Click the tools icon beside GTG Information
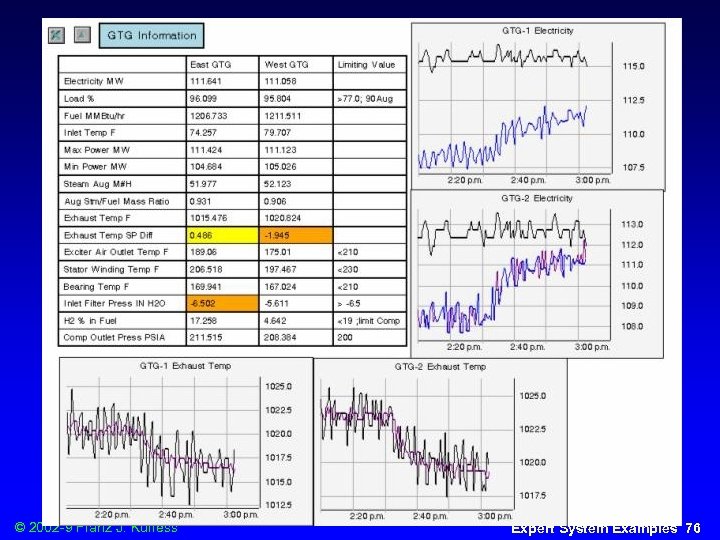Image resolution: width=720 pixels, height=540 pixels. pos(56,35)
